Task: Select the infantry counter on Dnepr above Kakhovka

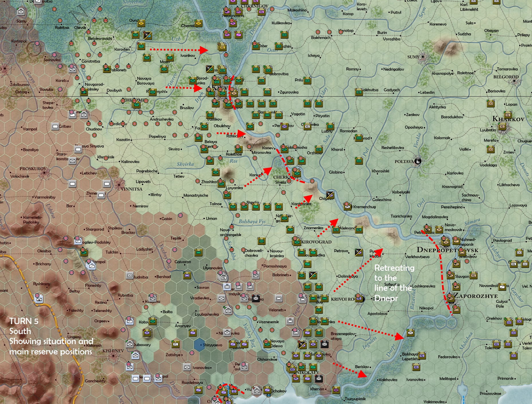Action: (x=411, y=333)
